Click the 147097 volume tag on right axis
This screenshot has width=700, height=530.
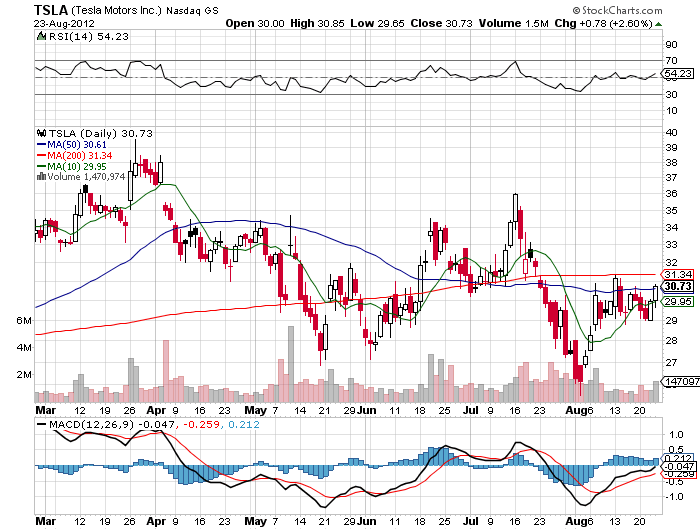point(681,381)
